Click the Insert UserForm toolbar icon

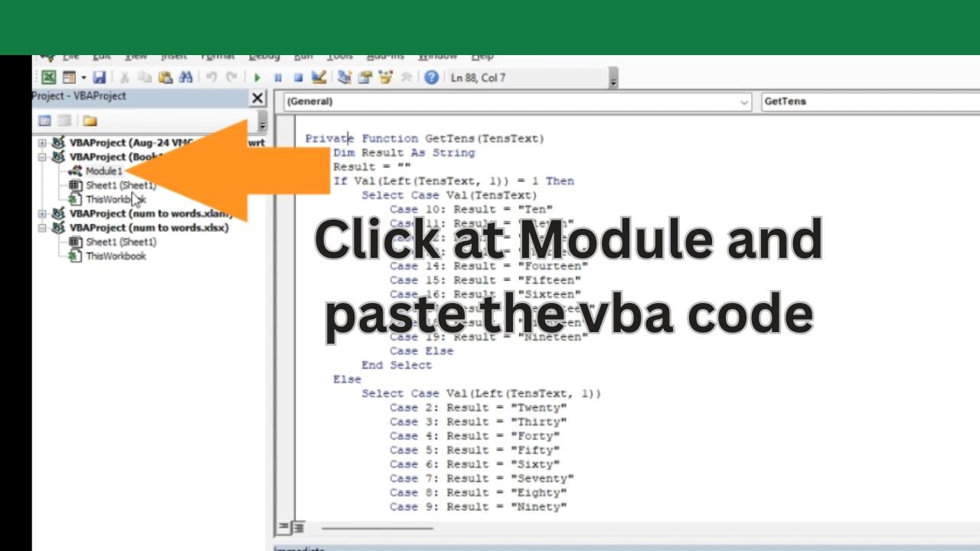coord(69,77)
